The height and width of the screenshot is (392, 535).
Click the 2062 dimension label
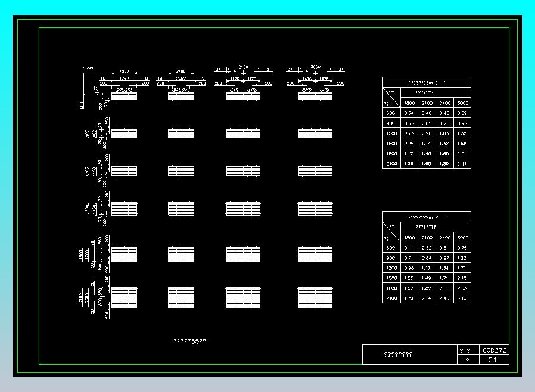tap(181, 79)
